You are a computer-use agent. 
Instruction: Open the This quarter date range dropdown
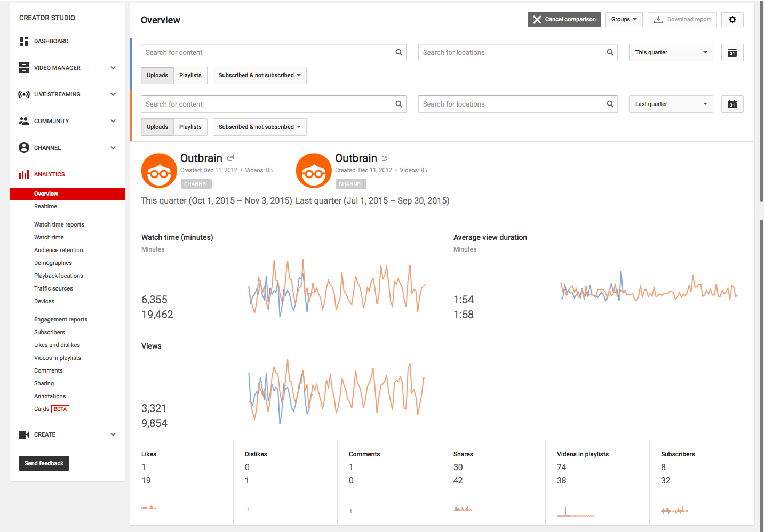click(x=671, y=52)
